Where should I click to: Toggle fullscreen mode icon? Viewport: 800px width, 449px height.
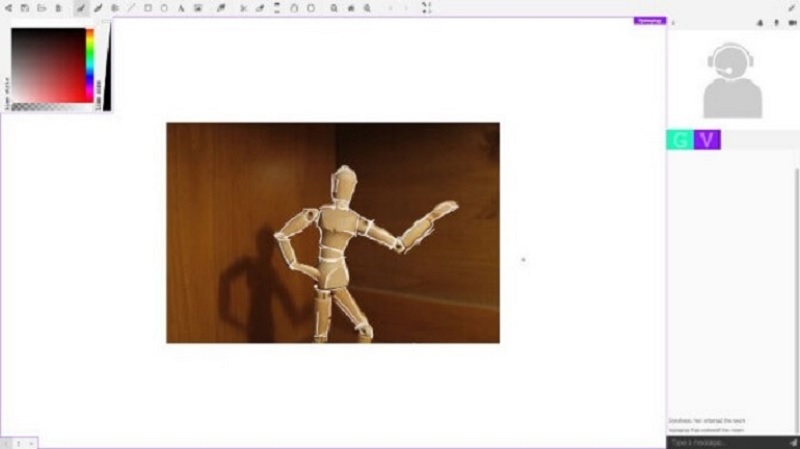427,8
